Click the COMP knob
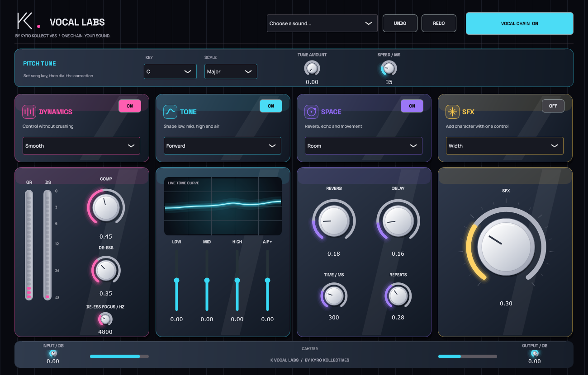This screenshot has height=375, width=588. 106,208
